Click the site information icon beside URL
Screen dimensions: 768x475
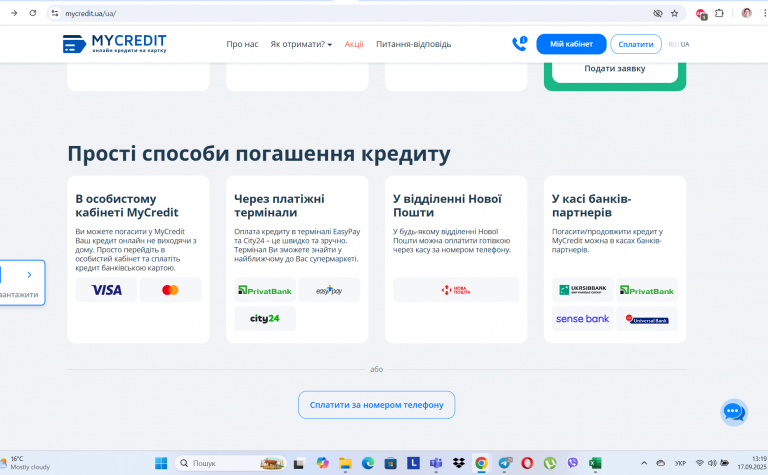point(55,13)
